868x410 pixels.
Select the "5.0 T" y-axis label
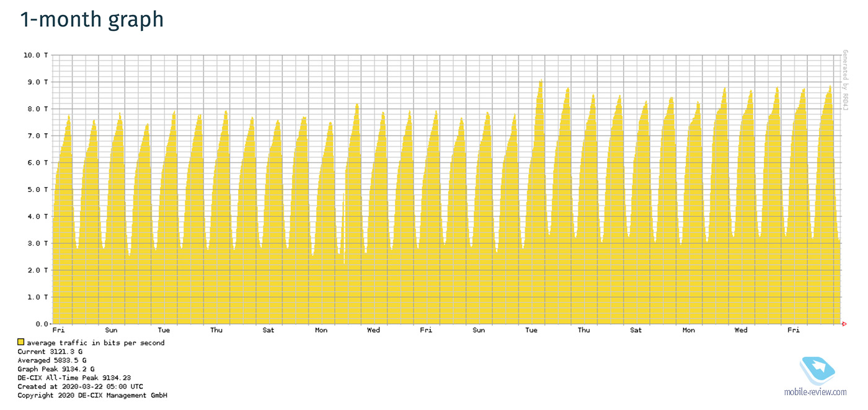[x=38, y=190]
